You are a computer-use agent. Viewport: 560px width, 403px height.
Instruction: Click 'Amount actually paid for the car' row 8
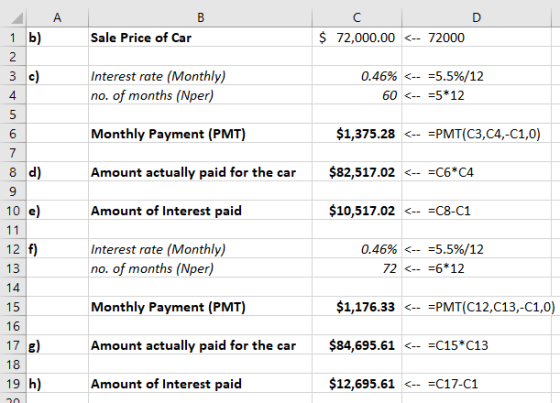[x=193, y=173]
